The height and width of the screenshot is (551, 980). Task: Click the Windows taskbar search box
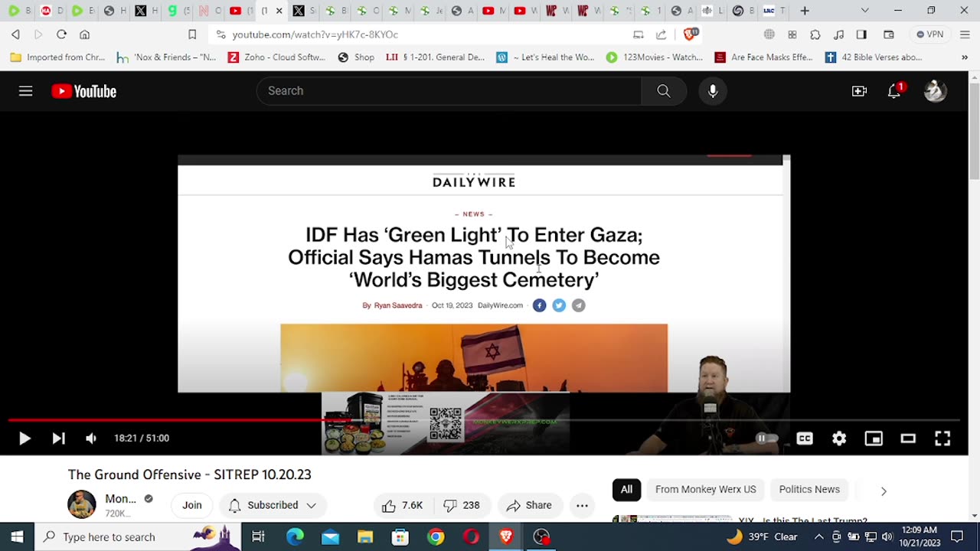138,536
